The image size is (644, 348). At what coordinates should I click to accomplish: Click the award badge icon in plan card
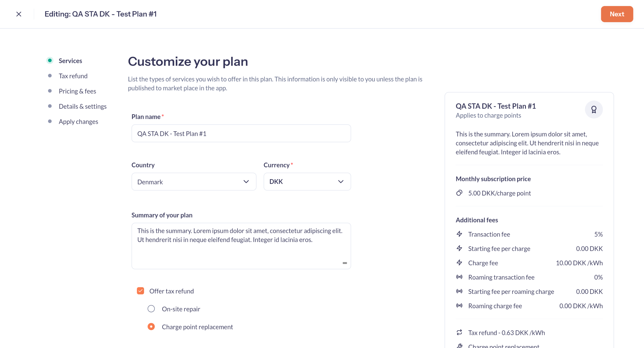594,109
